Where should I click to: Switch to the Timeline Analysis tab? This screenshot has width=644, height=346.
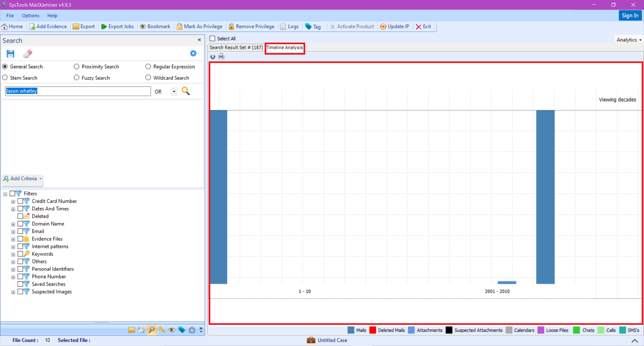[284, 48]
